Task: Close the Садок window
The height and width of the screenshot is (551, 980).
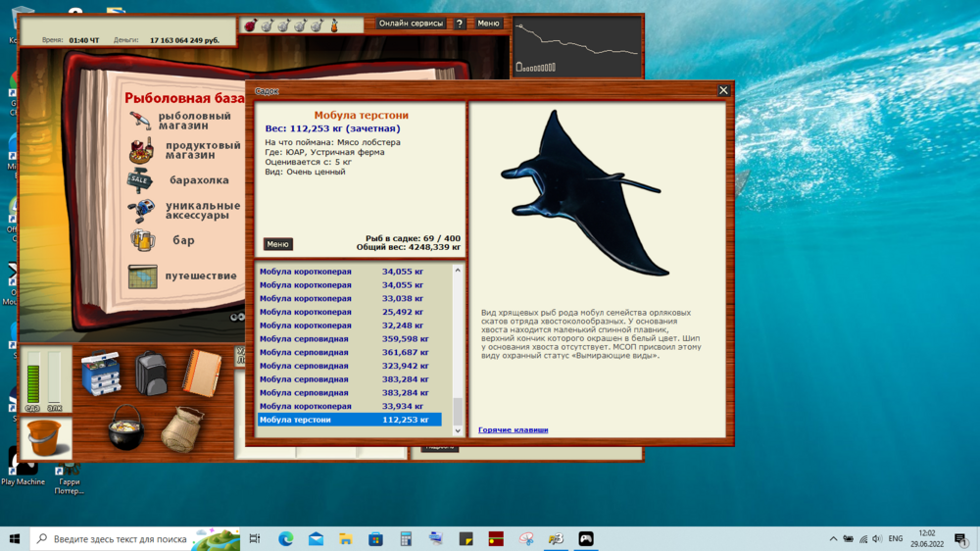Action: (x=723, y=90)
